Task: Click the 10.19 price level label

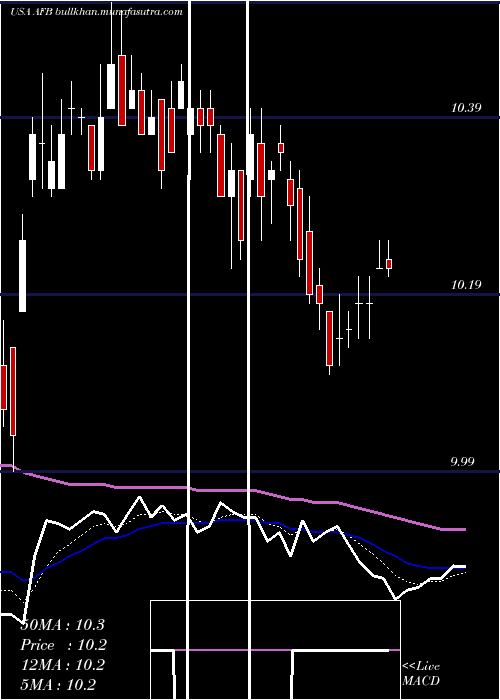Action: (466, 284)
